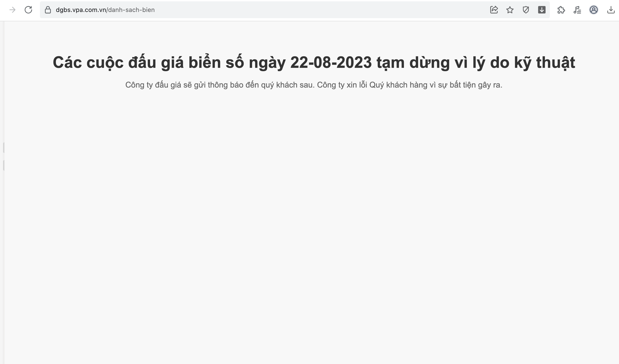Open the media control music-note icon

tap(577, 10)
